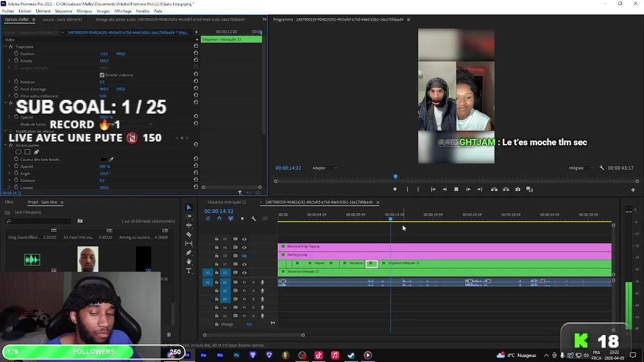Image resolution: width=644 pixels, height=362 pixels.
Task: Click the Extract button in the Program monitor
Action: pyautogui.click(x=506, y=189)
